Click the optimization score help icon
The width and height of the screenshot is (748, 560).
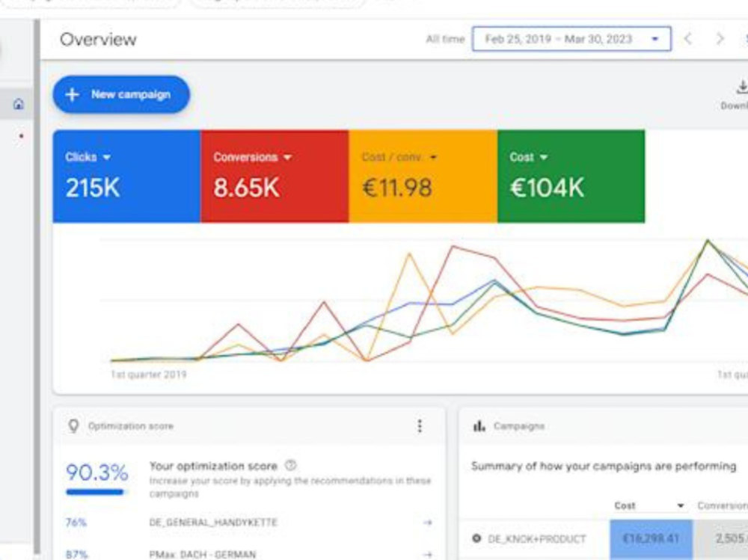click(290, 465)
